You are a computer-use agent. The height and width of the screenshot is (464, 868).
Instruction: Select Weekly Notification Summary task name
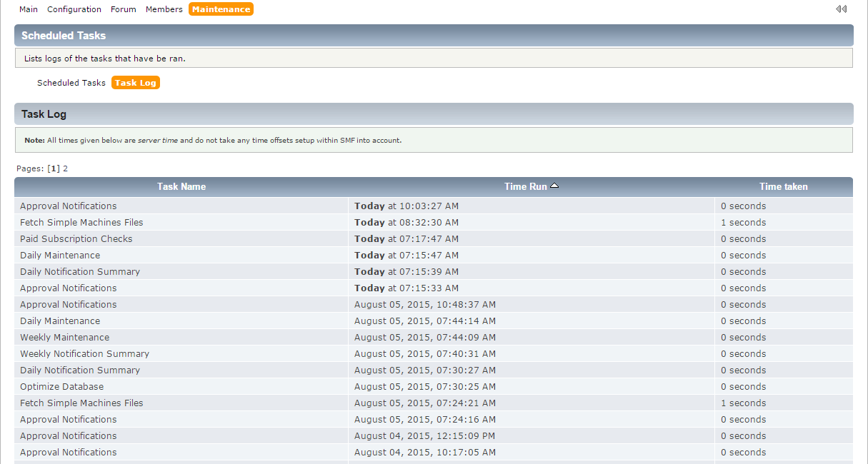[85, 353]
